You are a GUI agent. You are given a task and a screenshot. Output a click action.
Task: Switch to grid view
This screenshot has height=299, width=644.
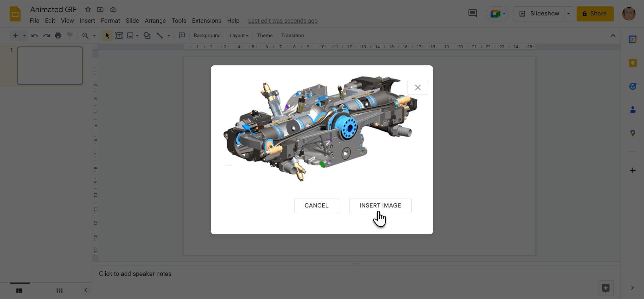point(59,291)
